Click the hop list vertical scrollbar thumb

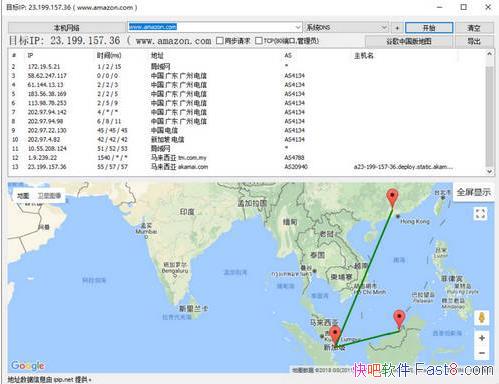click(489, 115)
